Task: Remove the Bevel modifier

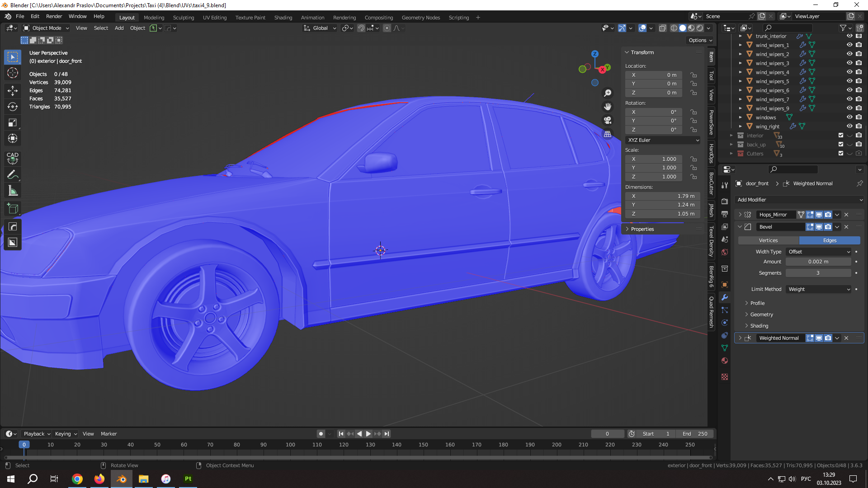Action: 846,227
